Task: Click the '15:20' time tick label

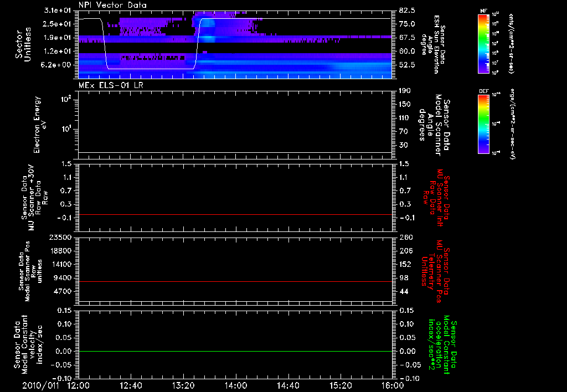Action: tap(341, 385)
